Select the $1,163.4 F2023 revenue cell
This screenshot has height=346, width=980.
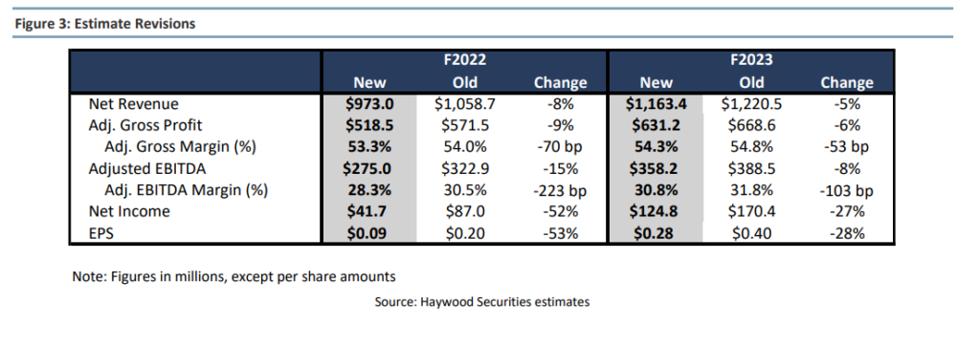tap(657, 103)
